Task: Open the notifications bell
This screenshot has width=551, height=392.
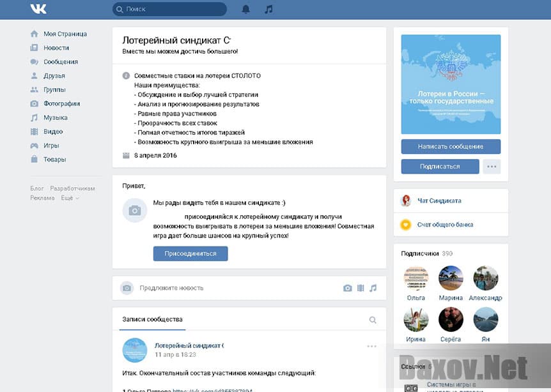Action: (246, 9)
